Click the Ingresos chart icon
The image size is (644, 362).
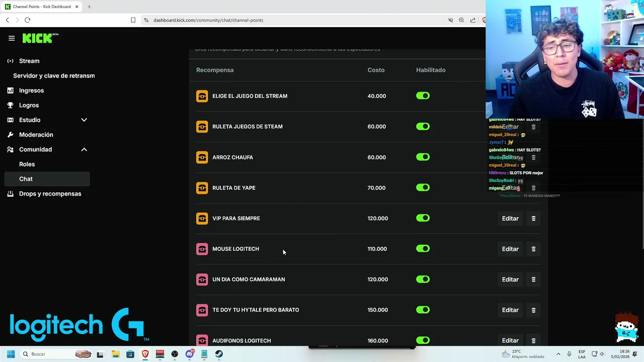10,90
